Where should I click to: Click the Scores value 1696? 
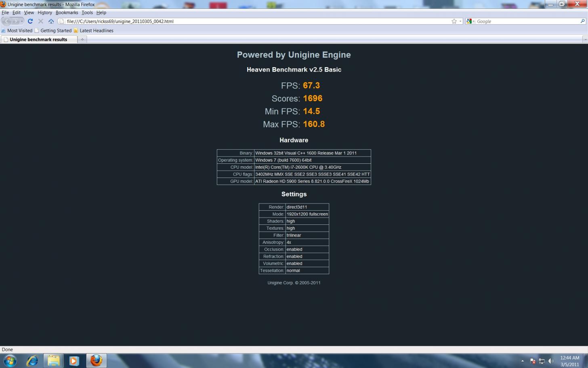click(313, 99)
